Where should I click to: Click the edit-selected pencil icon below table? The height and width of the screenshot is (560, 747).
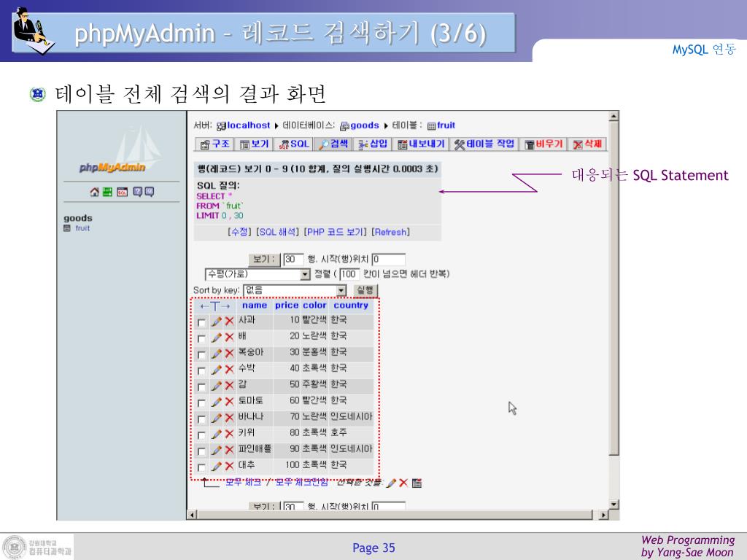(x=391, y=483)
